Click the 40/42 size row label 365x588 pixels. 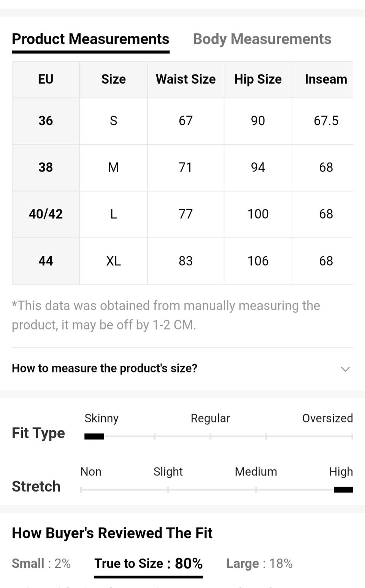click(46, 214)
